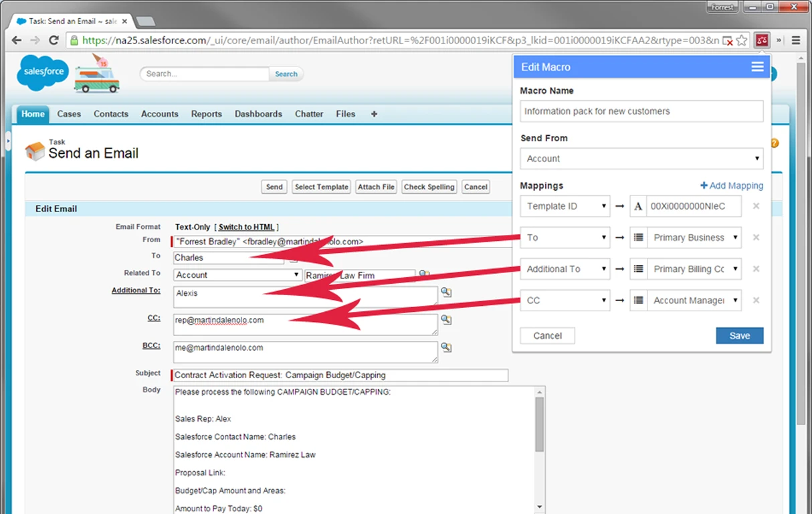Click the lookup icon next to CC field
This screenshot has height=514, width=812.
[x=446, y=320]
